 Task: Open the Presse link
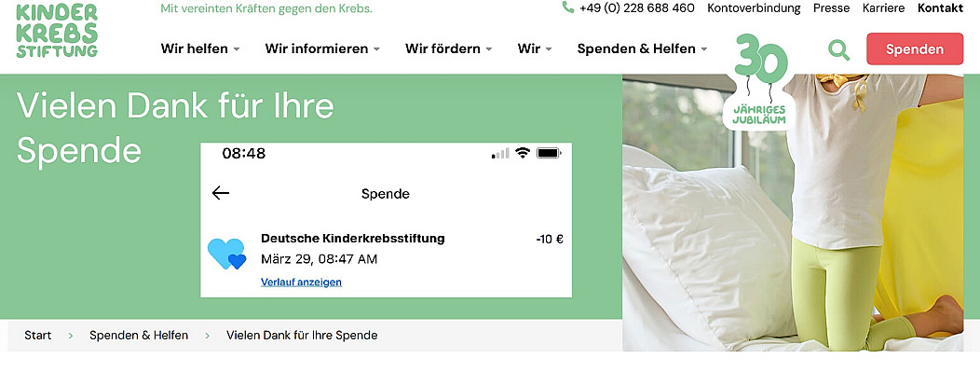pyautogui.click(x=831, y=8)
